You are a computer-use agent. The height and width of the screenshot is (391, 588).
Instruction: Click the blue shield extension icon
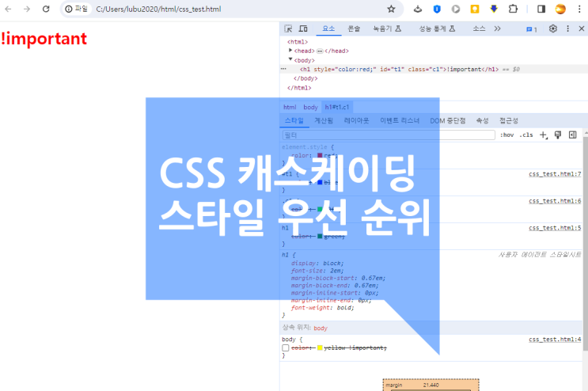coord(437,9)
